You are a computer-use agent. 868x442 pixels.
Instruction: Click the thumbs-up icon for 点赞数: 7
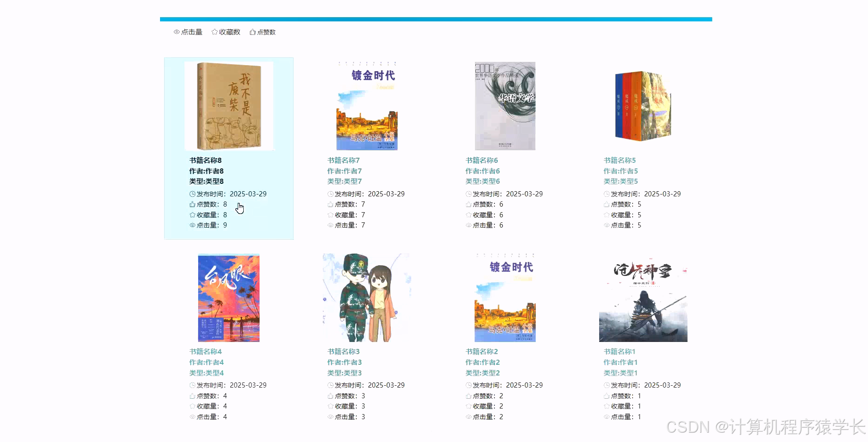point(330,204)
